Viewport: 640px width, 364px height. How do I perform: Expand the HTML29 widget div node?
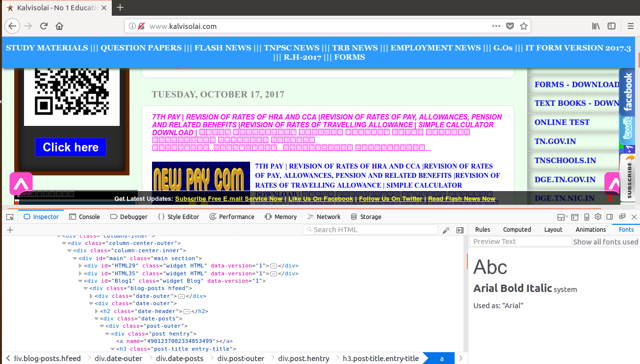tap(80, 265)
